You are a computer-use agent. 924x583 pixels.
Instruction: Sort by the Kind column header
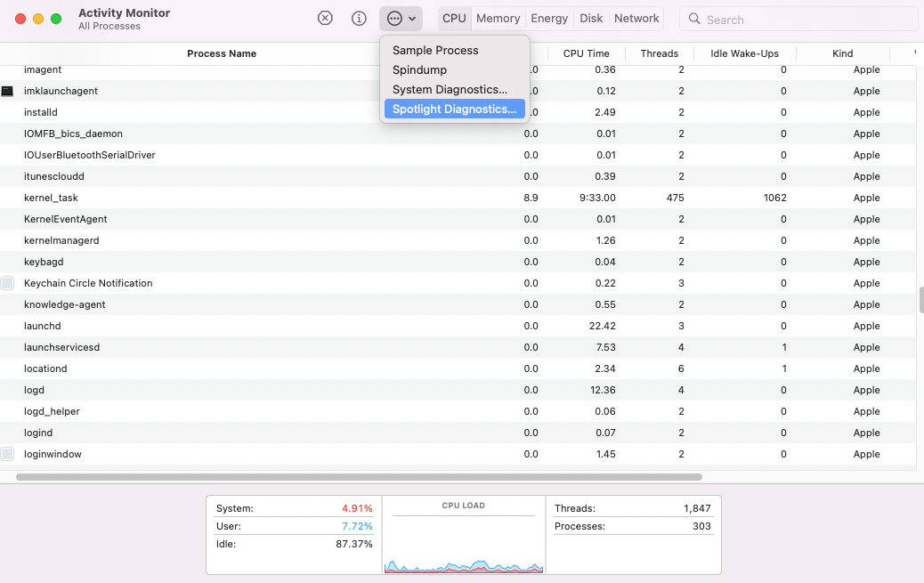point(843,53)
